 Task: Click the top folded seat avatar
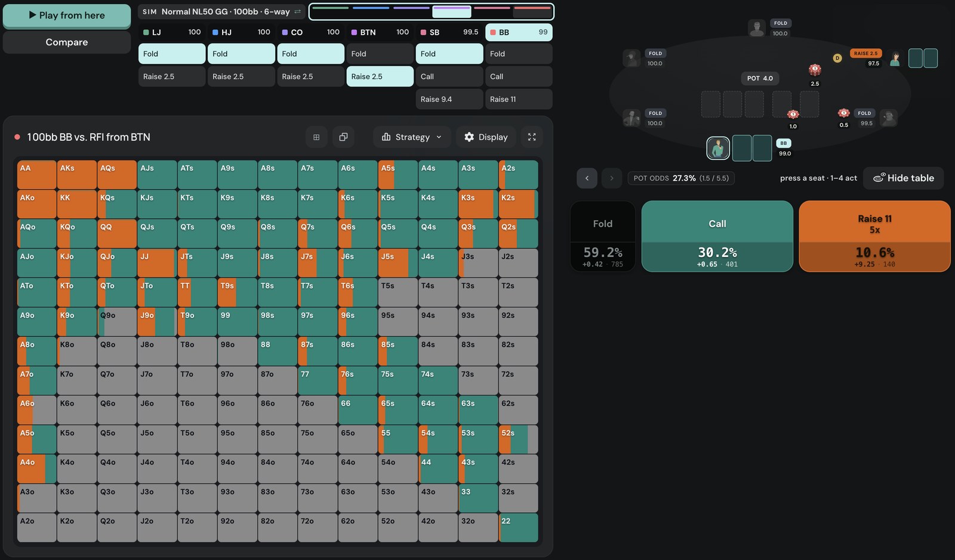(757, 28)
